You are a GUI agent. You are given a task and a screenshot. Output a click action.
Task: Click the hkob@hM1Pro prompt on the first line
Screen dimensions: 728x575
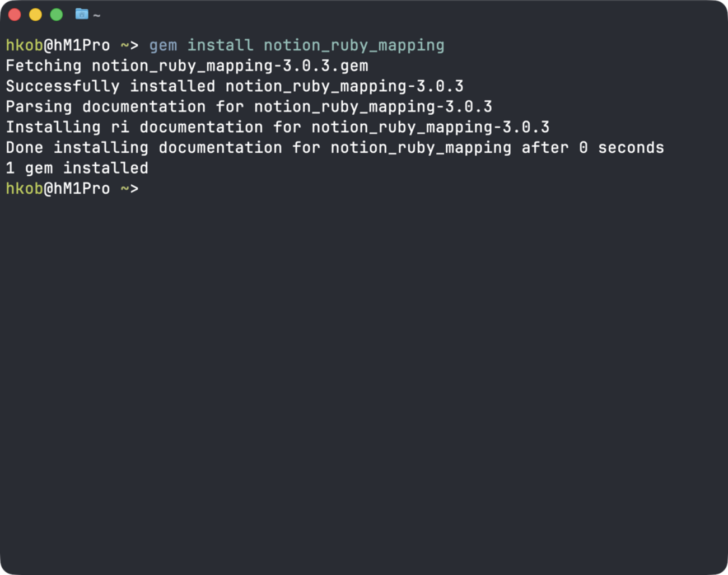(58, 45)
